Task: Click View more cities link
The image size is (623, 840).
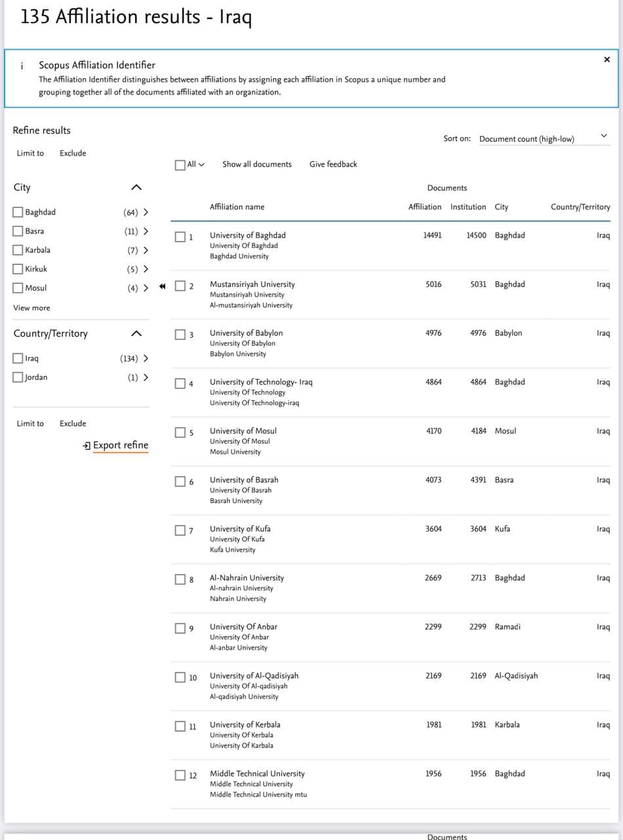Action: (31, 308)
